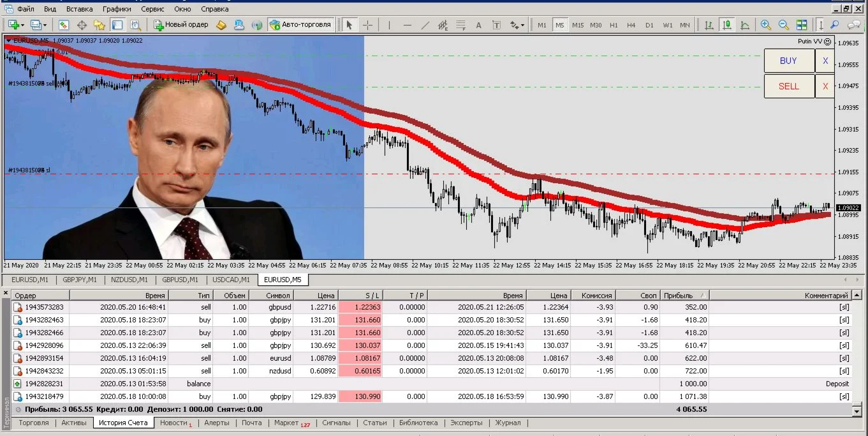The width and height of the screenshot is (868, 436).
Task: Click the BUY panel button
Action: tap(789, 61)
